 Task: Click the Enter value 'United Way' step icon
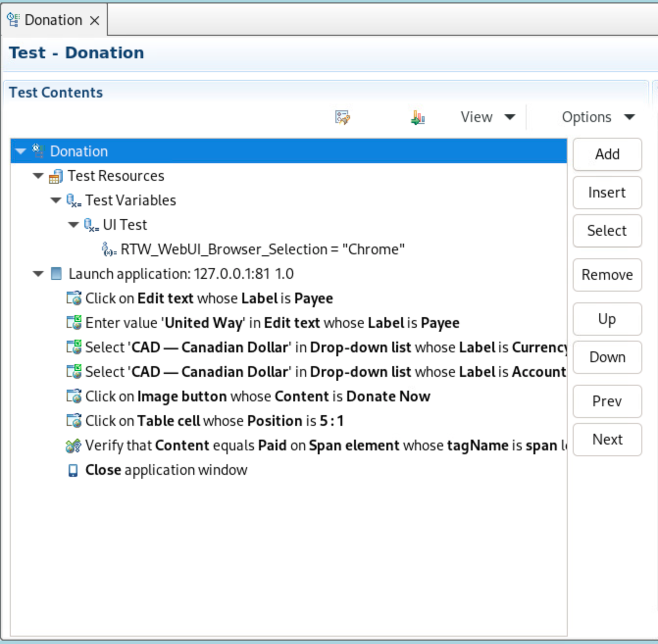pos(74,323)
